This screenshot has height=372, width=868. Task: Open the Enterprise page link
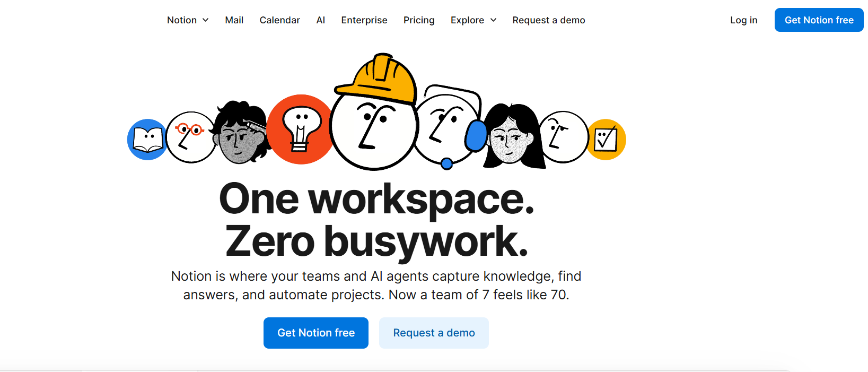[364, 20]
